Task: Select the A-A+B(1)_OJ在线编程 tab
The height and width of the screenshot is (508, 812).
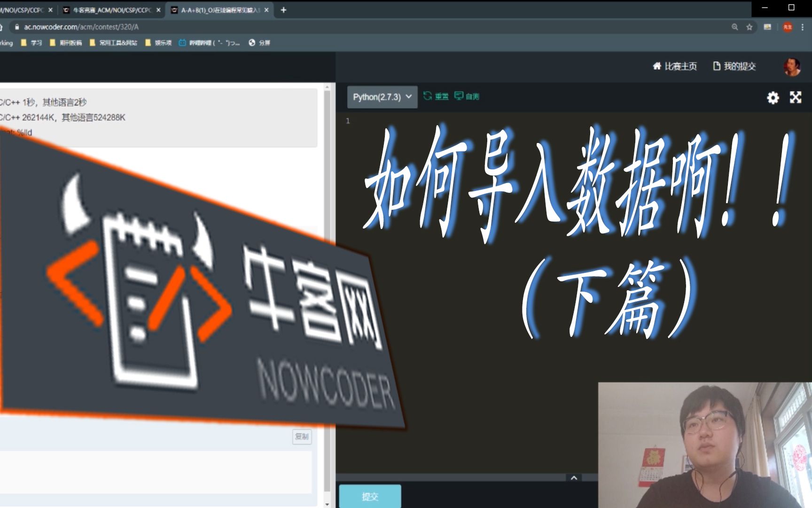Action: 220,10
